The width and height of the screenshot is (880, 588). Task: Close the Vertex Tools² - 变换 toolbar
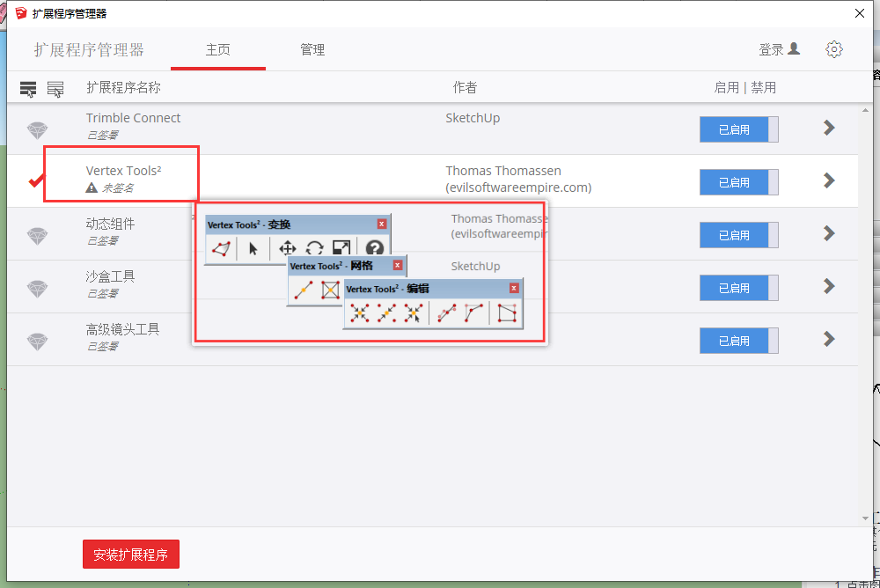pos(382,224)
